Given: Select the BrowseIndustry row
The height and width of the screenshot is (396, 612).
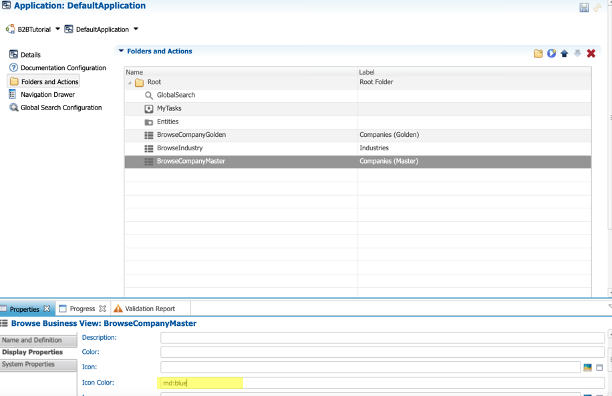Looking at the screenshot, I should 358,148.
